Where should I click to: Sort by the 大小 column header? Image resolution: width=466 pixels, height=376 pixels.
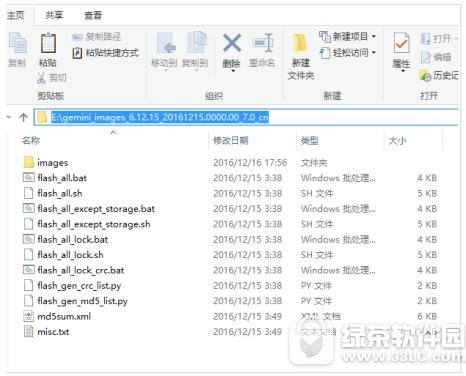click(x=397, y=141)
